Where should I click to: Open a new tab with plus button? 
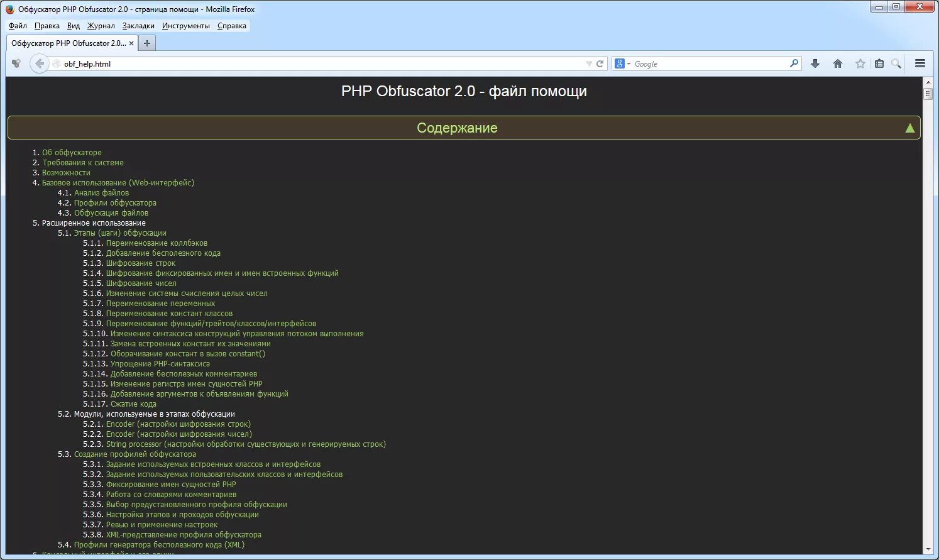coord(147,43)
